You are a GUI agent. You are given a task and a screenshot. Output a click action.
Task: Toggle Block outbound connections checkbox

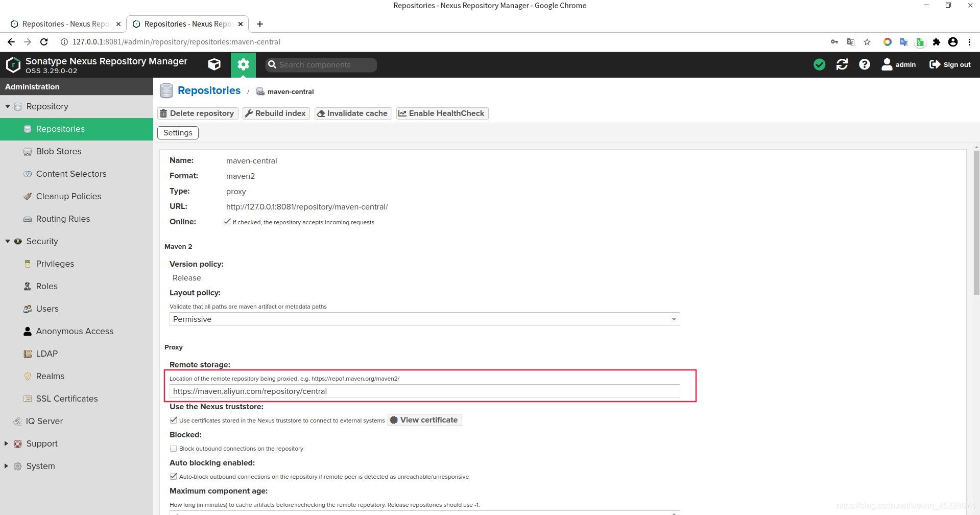click(174, 448)
